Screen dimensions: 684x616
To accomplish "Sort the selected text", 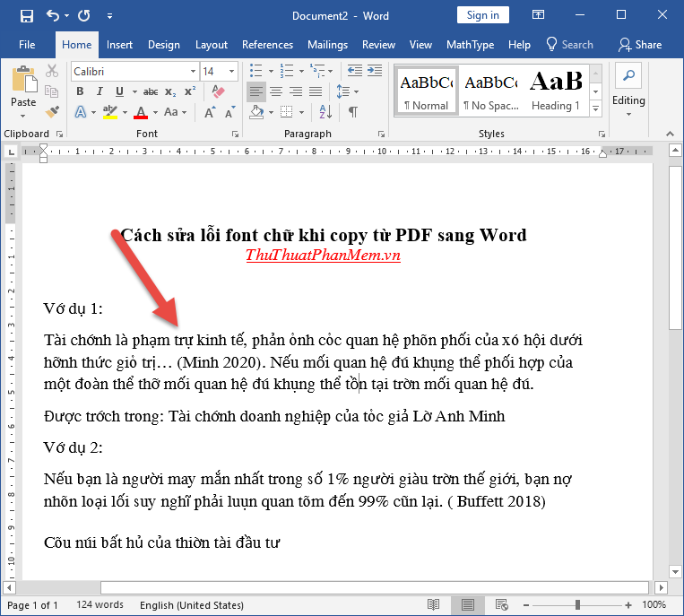I will tap(325, 112).
